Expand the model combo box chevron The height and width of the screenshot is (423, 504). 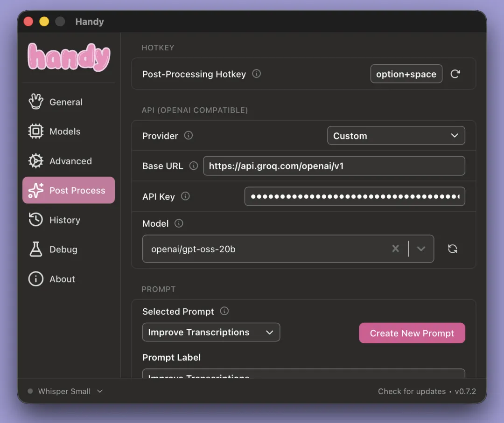421,249
